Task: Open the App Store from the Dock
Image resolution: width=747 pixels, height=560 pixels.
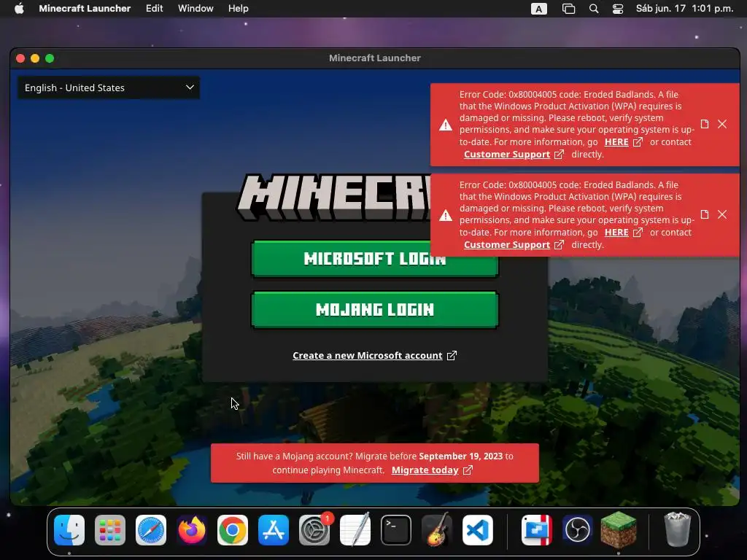Action: click(274, 530)
